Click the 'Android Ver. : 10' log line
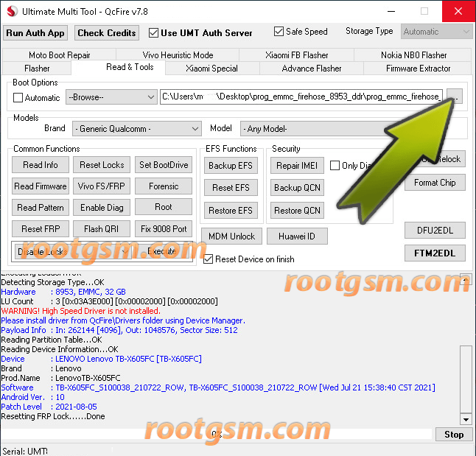Viewport: 476px width, 456px height. pyautogui.click(x=32, y=397)
